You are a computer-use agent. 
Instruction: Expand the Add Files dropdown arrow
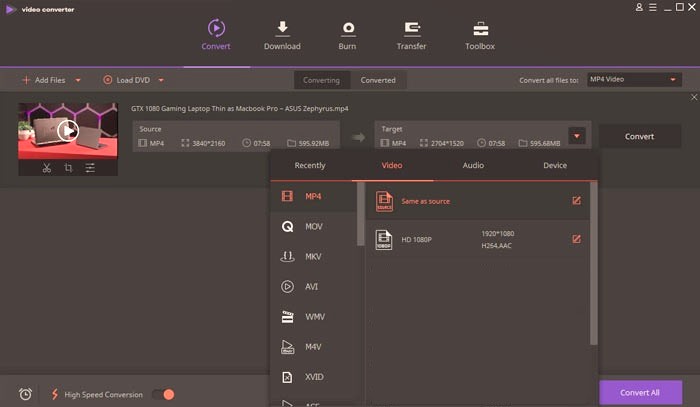(x=78, y=80)
